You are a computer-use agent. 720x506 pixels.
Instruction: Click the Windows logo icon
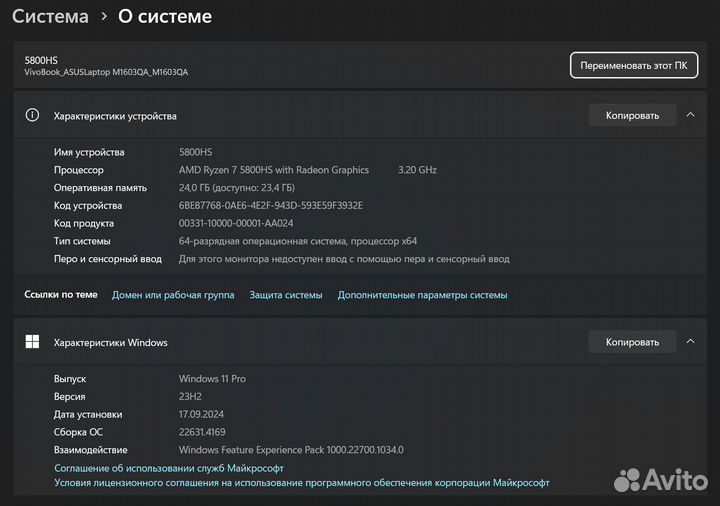coord(32,342)
